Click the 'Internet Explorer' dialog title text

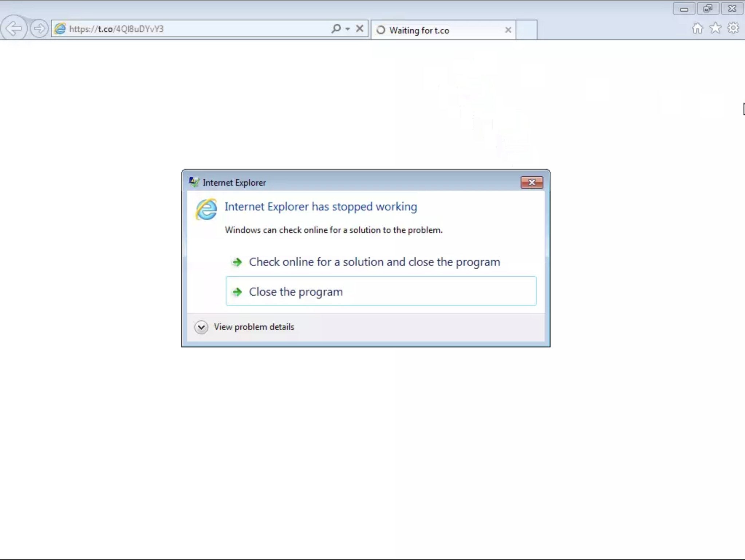click(x=234, y=183)
